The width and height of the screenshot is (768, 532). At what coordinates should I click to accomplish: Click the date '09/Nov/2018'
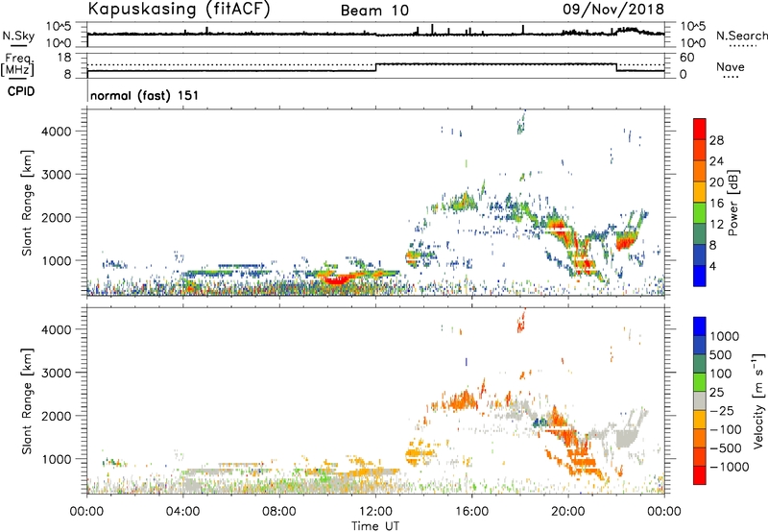613,9
